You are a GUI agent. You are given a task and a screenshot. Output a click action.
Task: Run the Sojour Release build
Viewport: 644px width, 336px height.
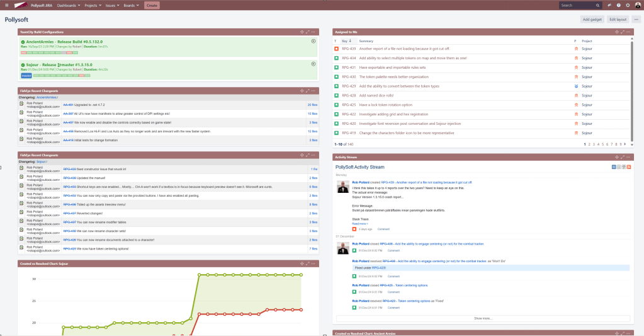pyautogui.click(x=314, y=64)
